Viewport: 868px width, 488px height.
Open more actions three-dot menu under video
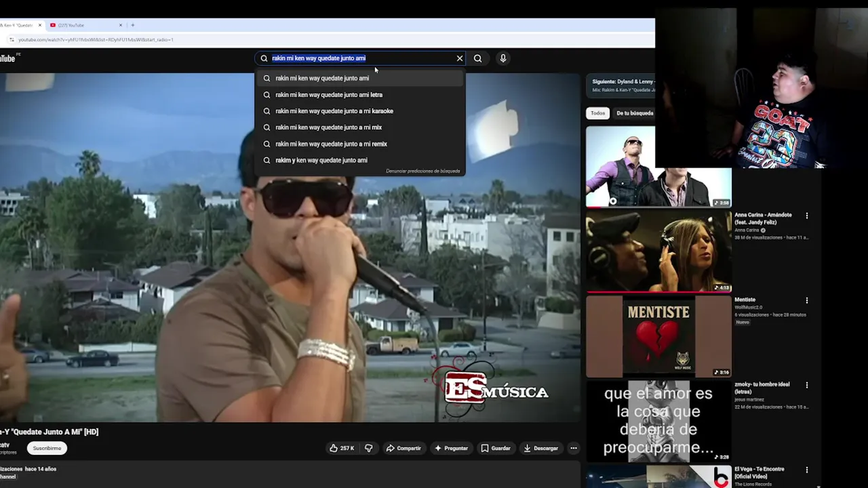[574, 448]
